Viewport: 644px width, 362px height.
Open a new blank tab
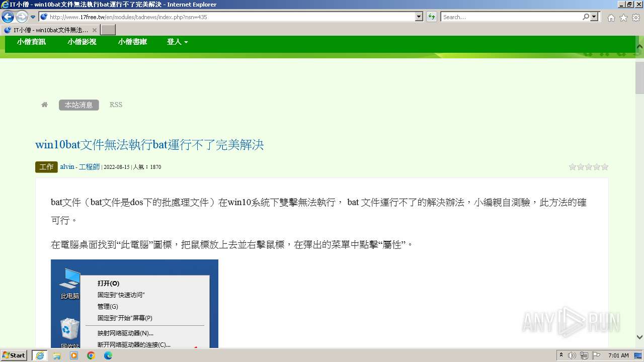click(x=108, y=30)
